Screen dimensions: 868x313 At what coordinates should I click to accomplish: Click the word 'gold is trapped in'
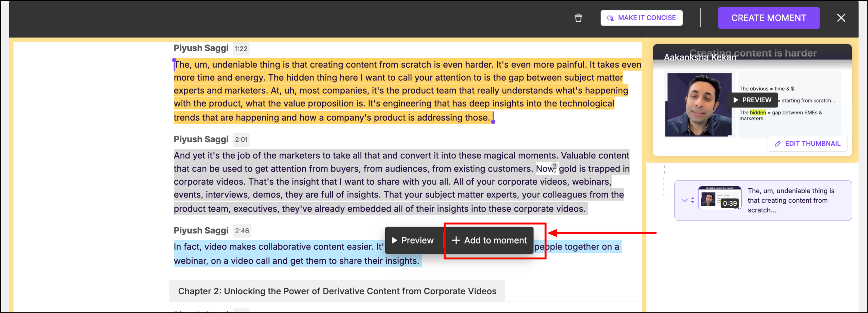click(594, 169)
